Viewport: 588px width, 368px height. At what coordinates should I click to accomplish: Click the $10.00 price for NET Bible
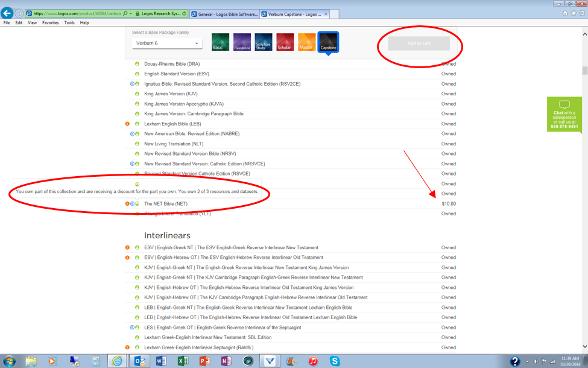tap(449, 204)
